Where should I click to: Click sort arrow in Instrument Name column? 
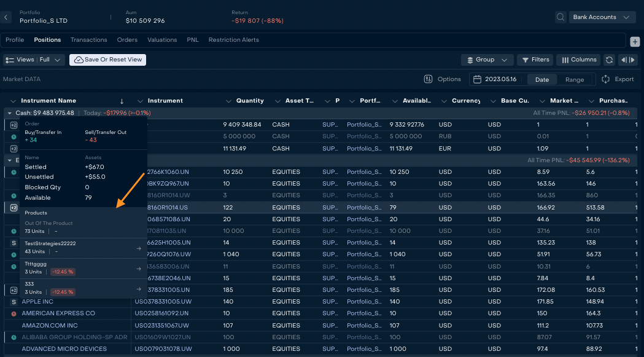point(122,101)
